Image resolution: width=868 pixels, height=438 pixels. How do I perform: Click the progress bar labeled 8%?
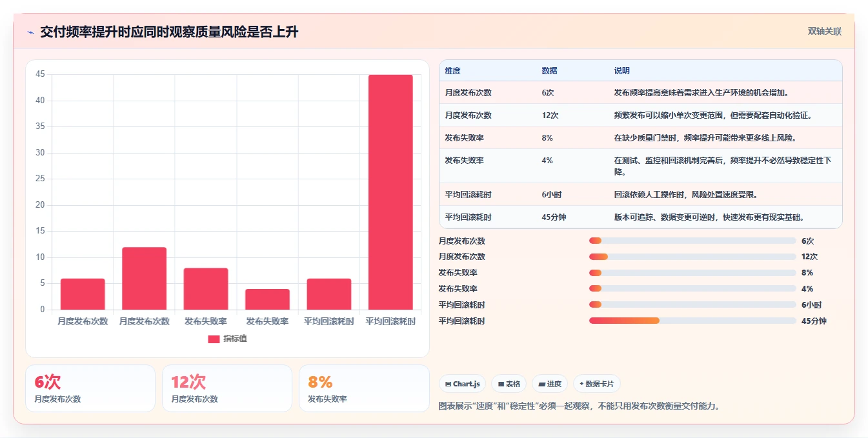point(692,273)
